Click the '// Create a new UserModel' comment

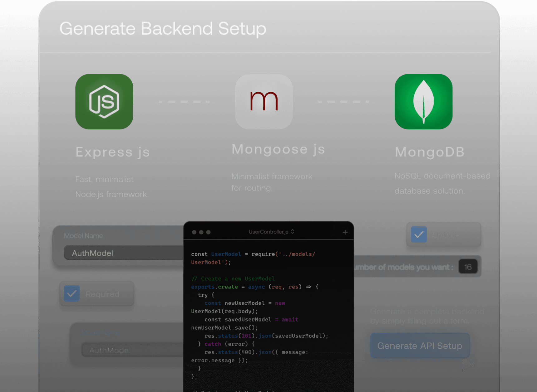233,278
